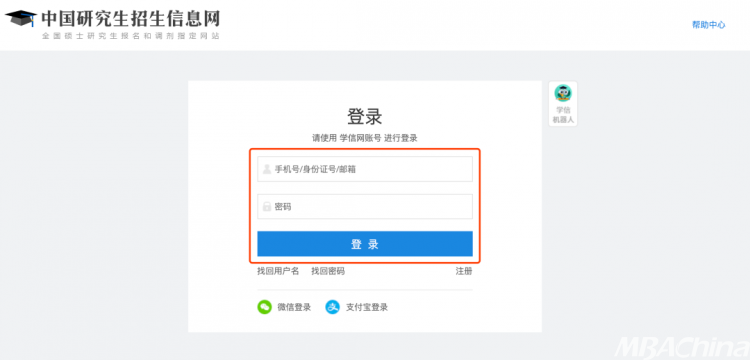Click the graduation cap logo icon
Image resolution: width=750 pixels, height=360 pixels.
(x=21, y=18)
